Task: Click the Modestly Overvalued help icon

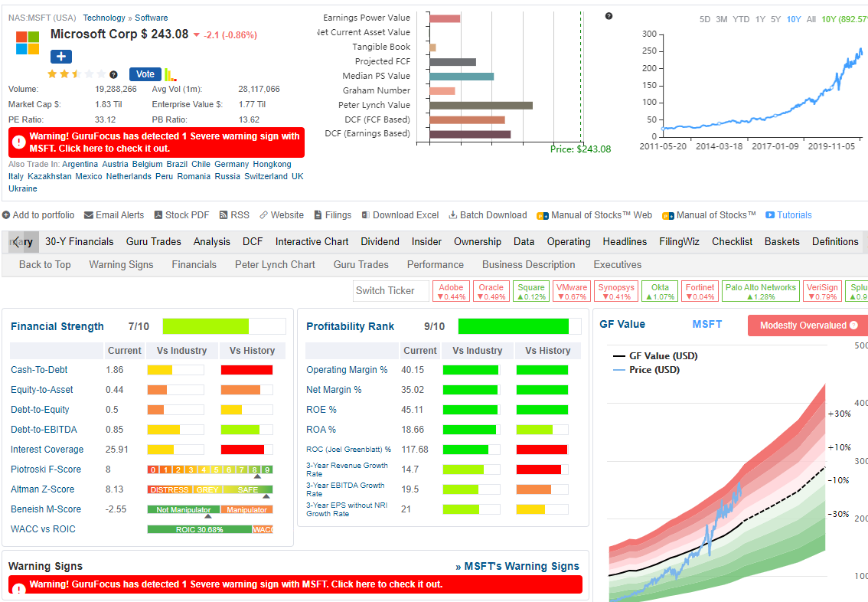Action: (853, 325)
